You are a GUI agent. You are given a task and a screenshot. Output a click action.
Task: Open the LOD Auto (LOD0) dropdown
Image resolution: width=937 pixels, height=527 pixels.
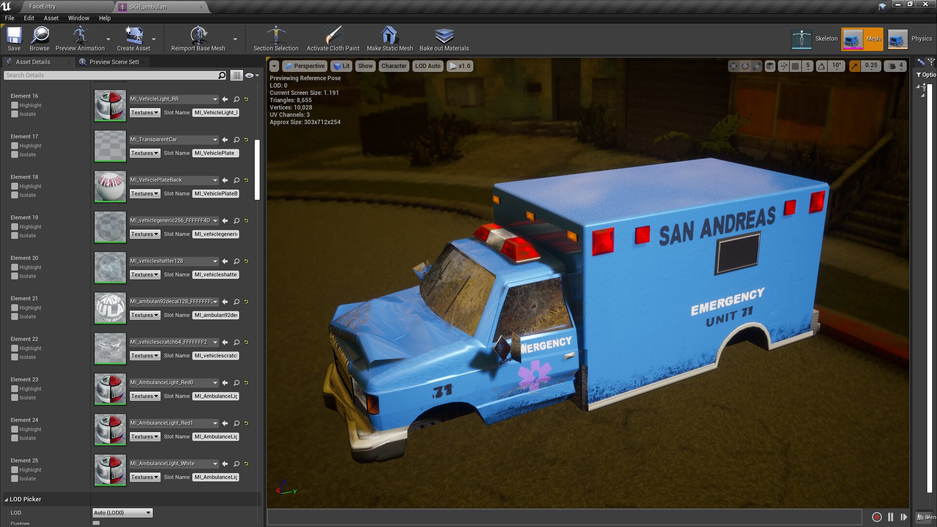pos(122,513)
